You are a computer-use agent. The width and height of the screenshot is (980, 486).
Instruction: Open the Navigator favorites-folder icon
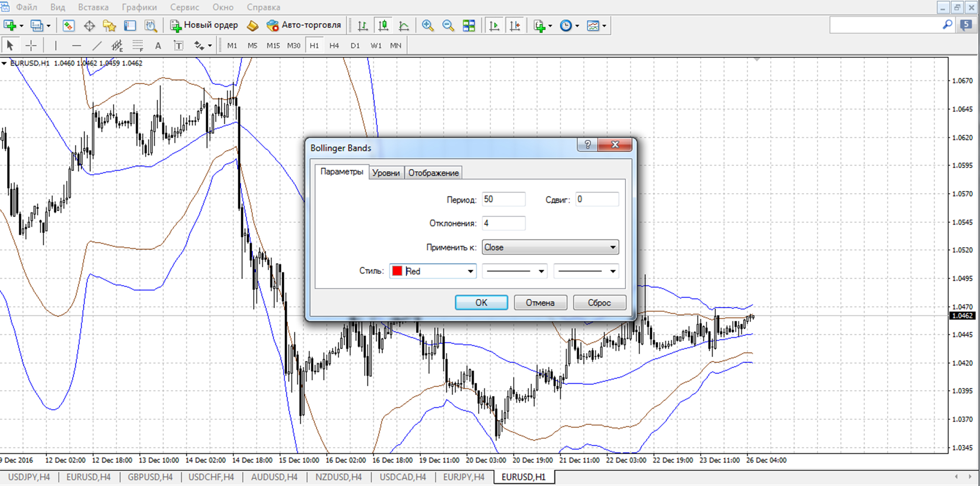[109, 26]
